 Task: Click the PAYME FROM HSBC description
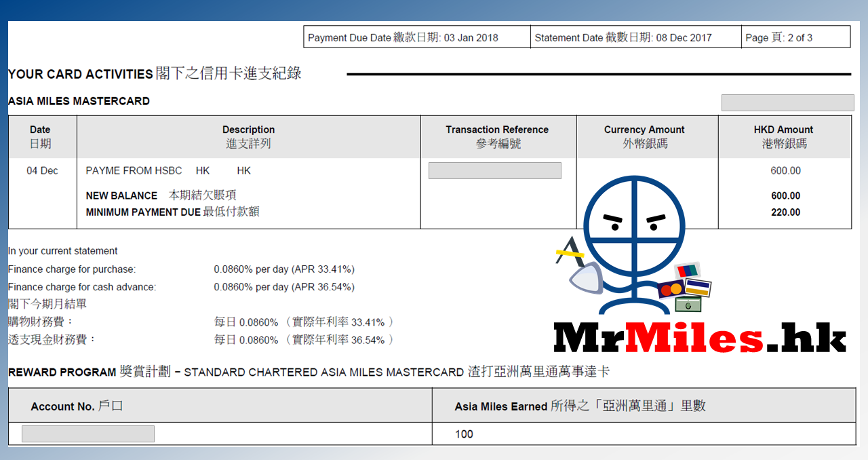168,171
